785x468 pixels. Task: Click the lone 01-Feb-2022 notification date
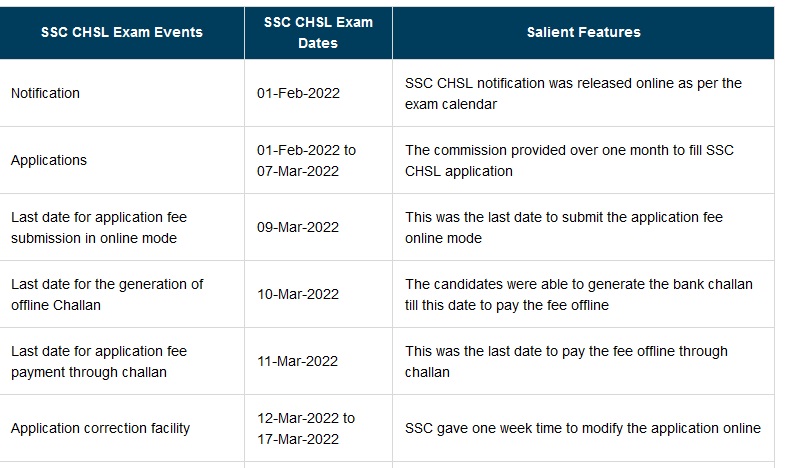[x=299, y=93]
